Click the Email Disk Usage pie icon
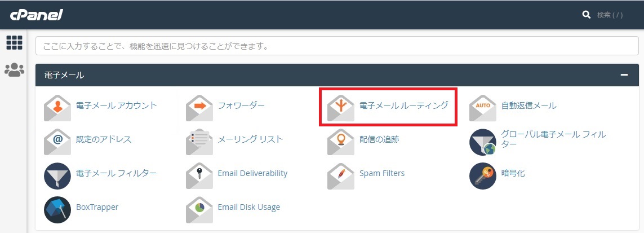Viewport: 644px width, 233px height. [x=199, y=210]
